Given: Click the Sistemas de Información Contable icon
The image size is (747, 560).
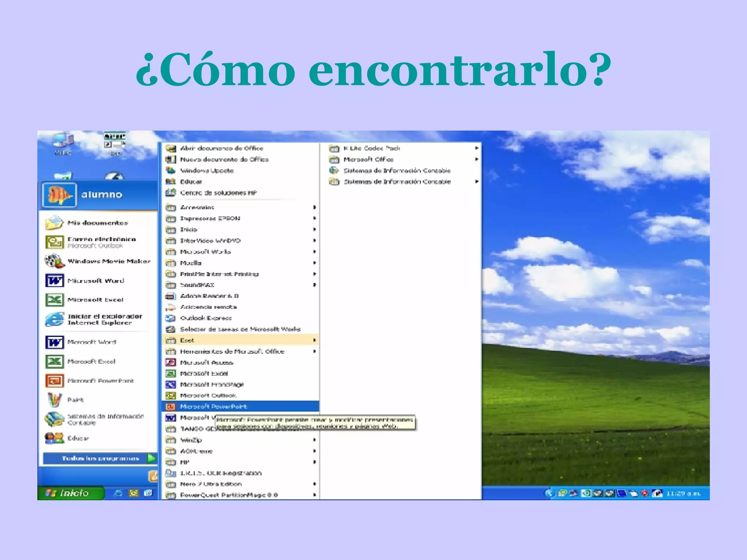Looking at the screenshot, I should pos(55,419).
